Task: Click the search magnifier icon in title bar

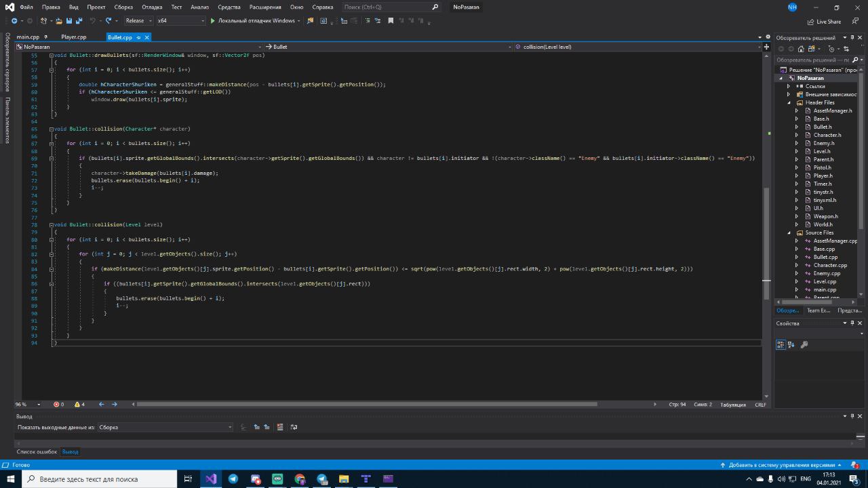Action: point(435,7)
